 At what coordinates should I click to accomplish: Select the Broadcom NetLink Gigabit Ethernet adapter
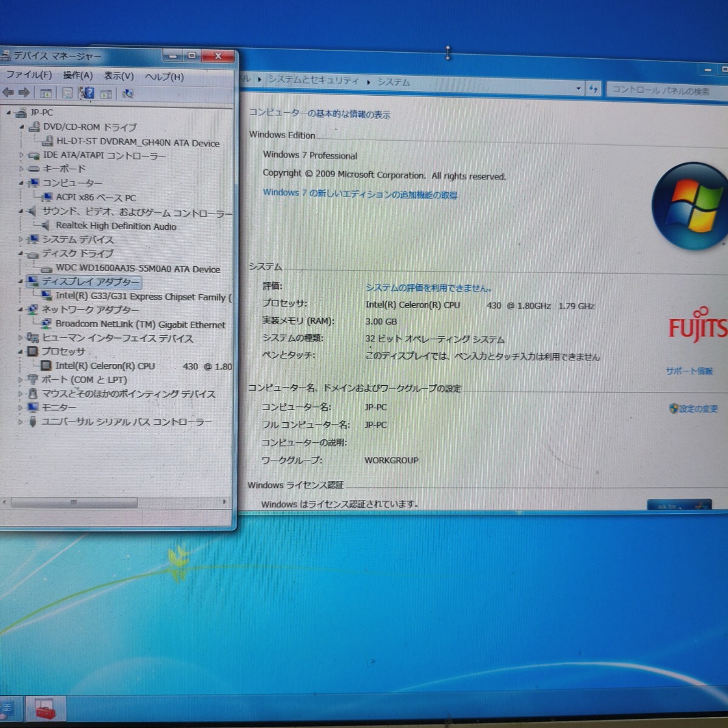click(140, 325)
